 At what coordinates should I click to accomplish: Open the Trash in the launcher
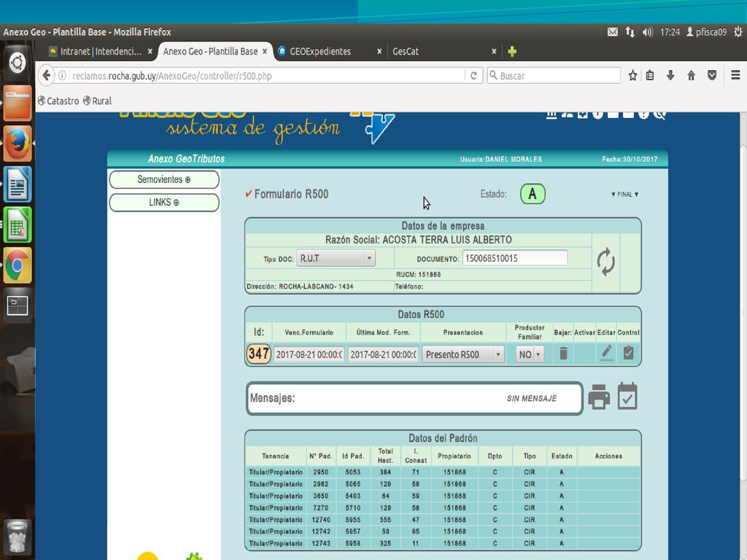tap(18, 537)
